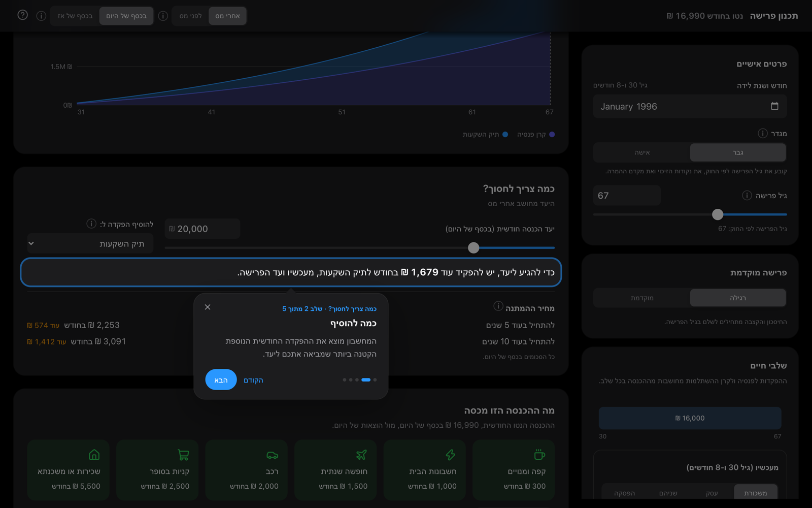
Task: Open calendar icon in birth date field
Action: point(774,106)
